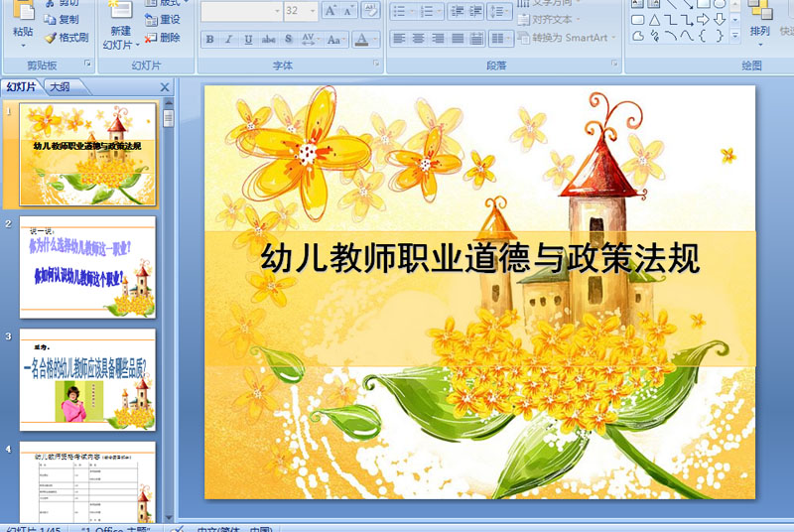
Task: Click the thumbnail pane scrollbar thumb
Action: 169,118
